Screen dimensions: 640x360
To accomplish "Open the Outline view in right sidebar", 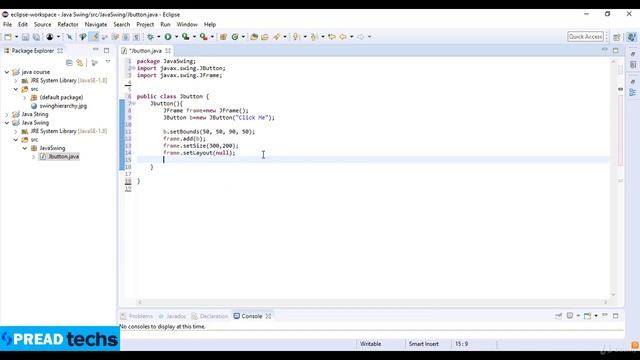I will coord(633,92).
